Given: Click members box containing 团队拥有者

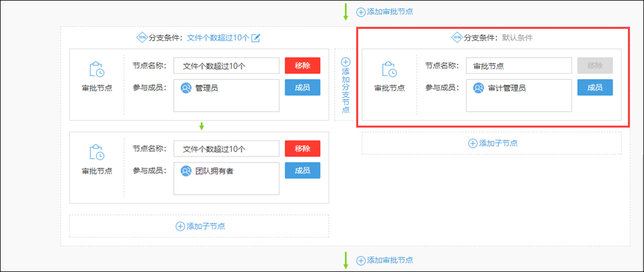Looking at the screenshot, I should 226,179.
